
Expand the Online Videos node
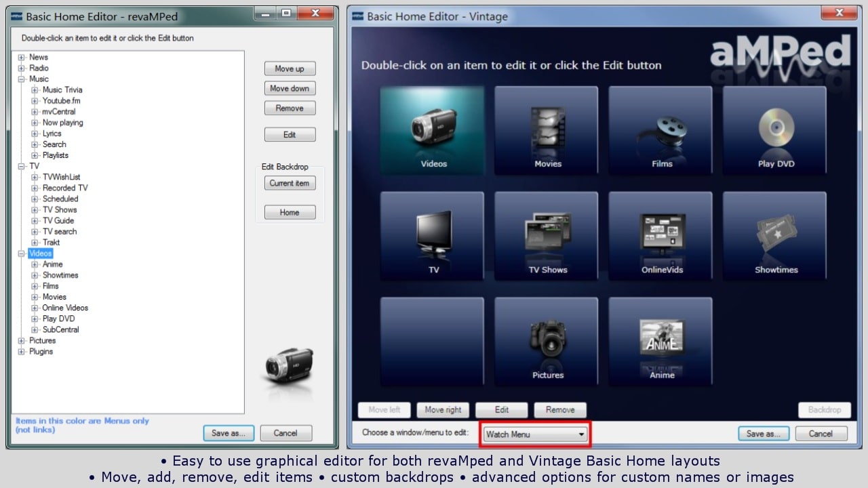35,308
